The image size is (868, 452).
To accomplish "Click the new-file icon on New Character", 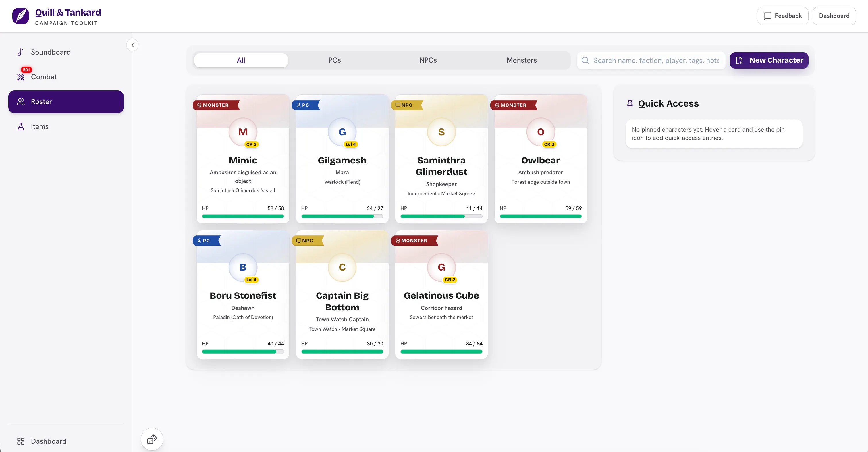I will (739, 60).
